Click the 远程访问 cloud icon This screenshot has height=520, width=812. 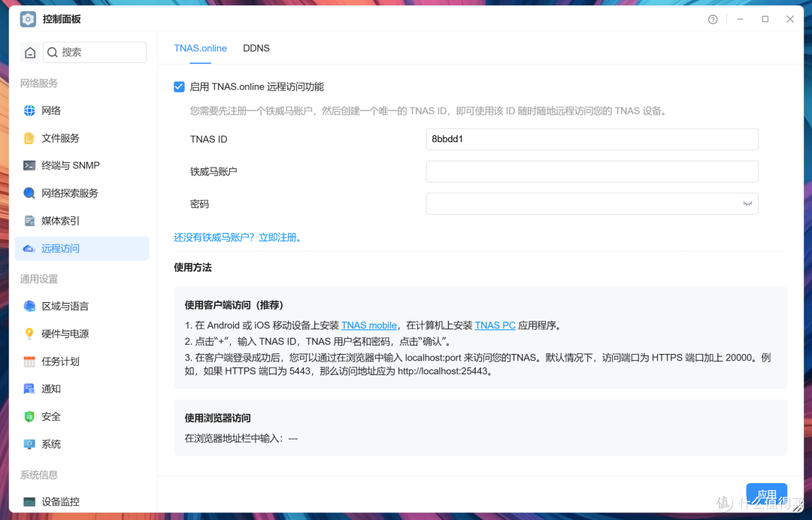[29, 249]
